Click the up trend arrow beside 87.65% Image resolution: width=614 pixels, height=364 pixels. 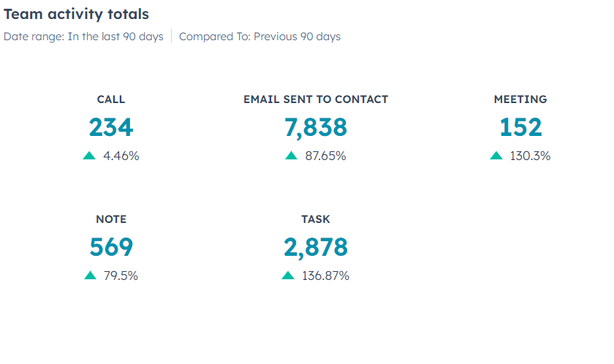(x=291, y=155)
